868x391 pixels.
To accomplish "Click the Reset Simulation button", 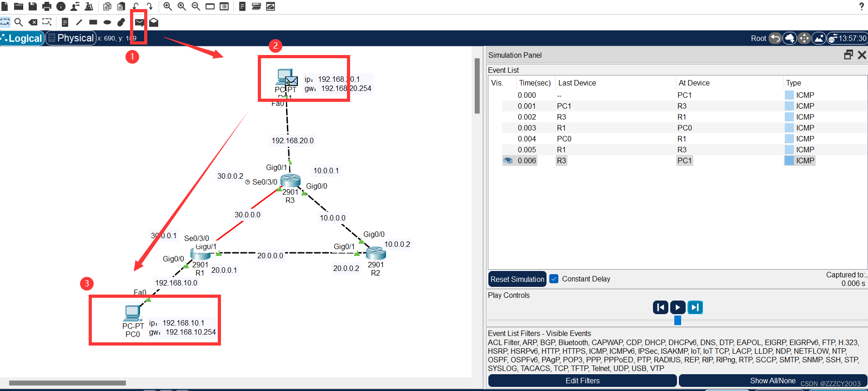I will 517,279.
